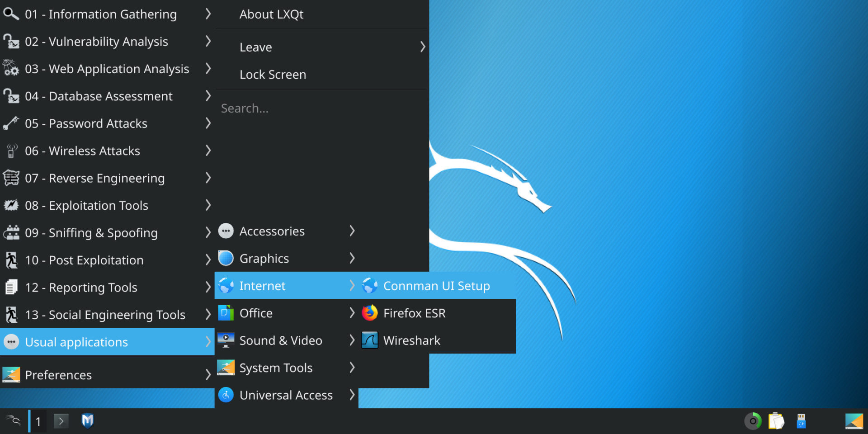Select Connman UI Setup

[x=437, y=286]
